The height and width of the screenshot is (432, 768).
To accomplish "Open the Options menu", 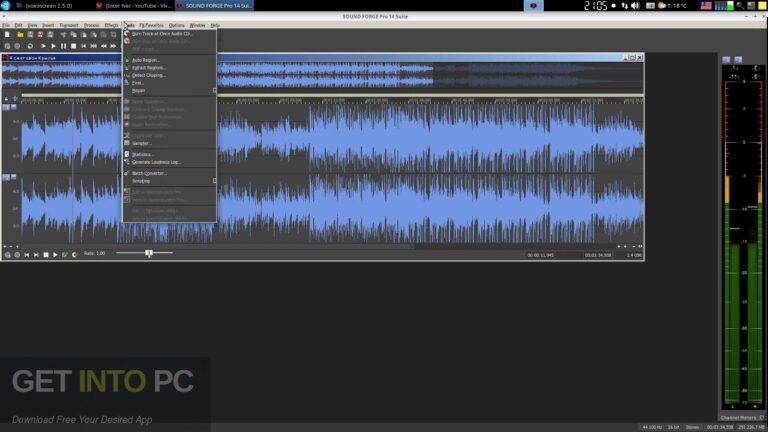I will [177, 25].
